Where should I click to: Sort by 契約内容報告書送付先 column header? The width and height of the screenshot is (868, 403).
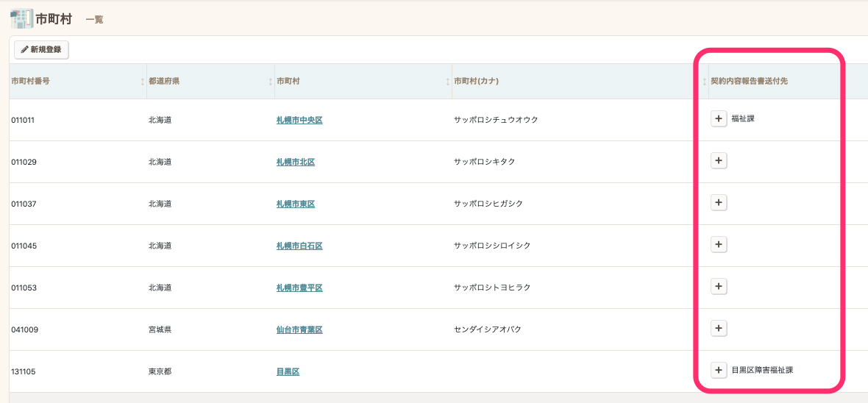click(x=749, y=81)
